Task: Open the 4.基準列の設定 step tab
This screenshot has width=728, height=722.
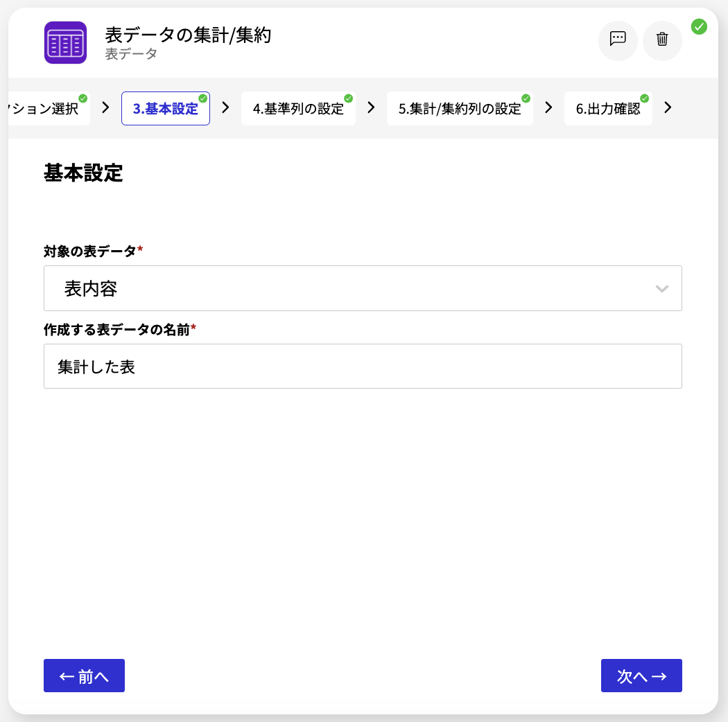Action: (299, 109)
